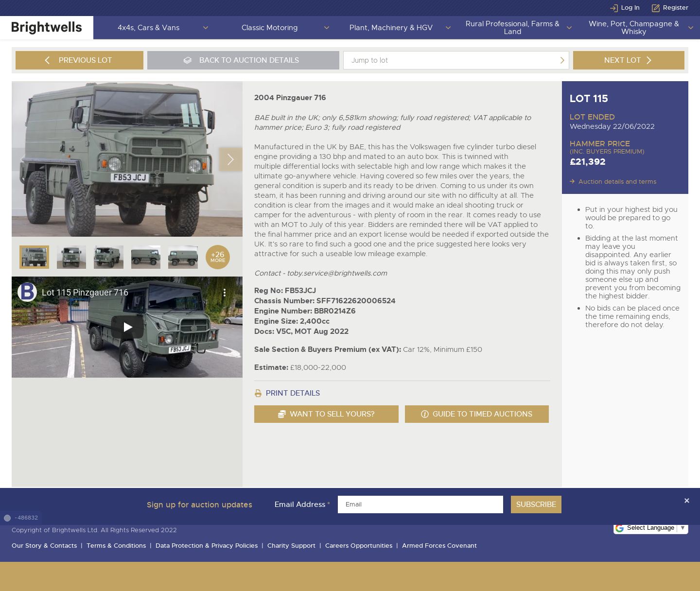Image resolution: width=700 pixels, height=591 pixels.
Task: Go to the previous lot
Action: pyautogui.click(x=79, y=60)
